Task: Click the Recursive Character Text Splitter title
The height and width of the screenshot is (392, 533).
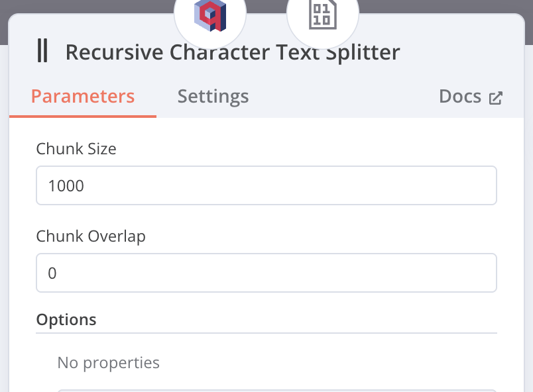Action: (233, 52)
